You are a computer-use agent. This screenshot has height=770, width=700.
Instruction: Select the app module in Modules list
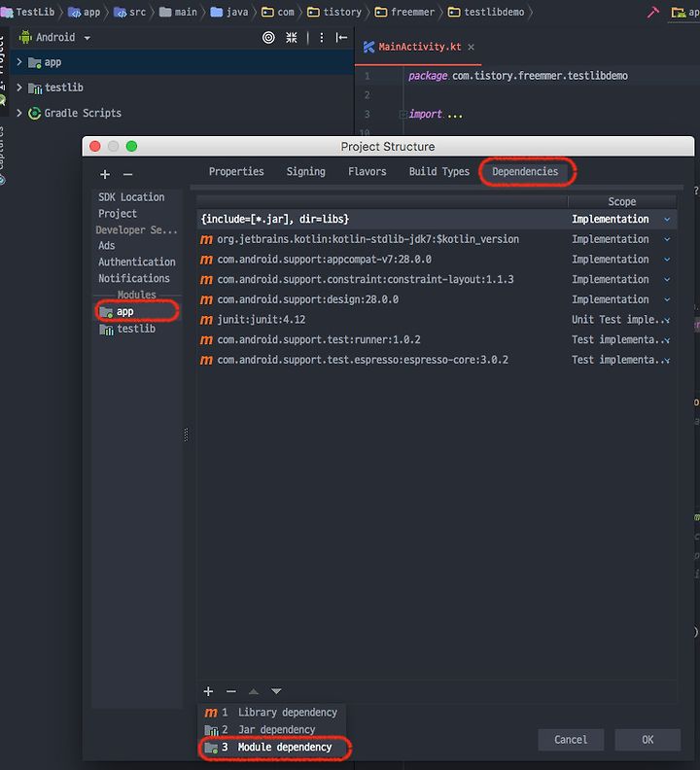[137, 312]
